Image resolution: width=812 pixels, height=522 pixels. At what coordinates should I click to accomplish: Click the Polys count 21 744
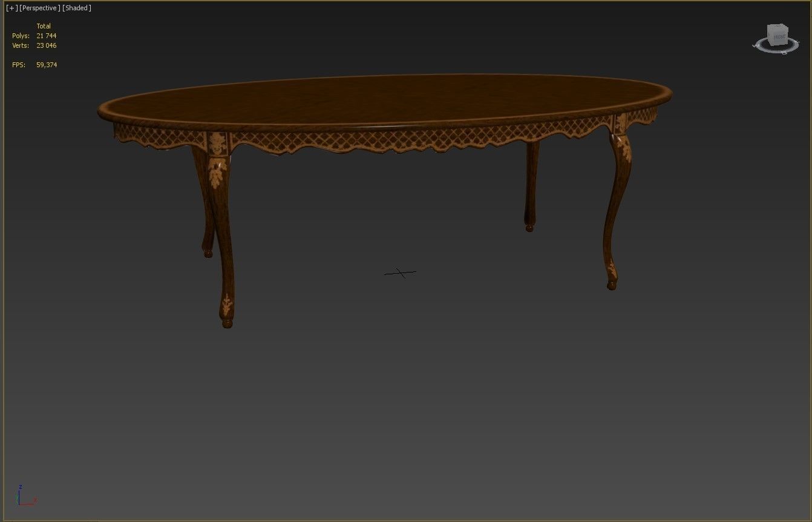tap(46, 36)
